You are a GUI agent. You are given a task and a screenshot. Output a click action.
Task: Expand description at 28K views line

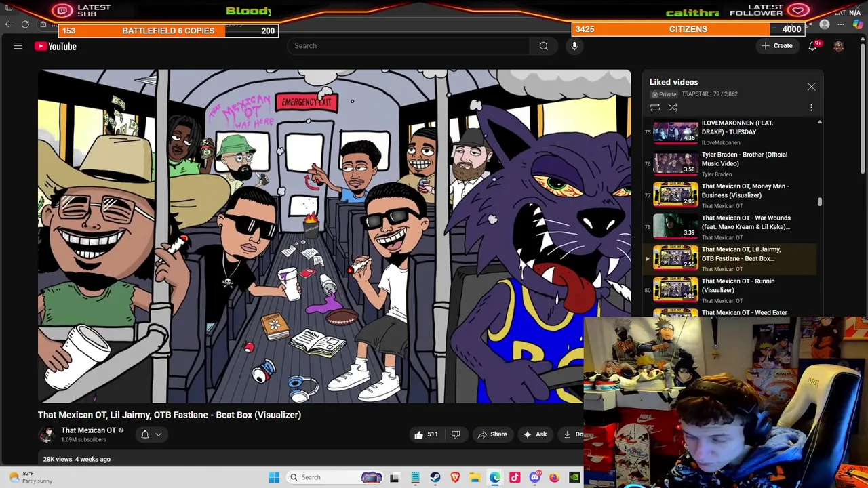click(77, 459)
